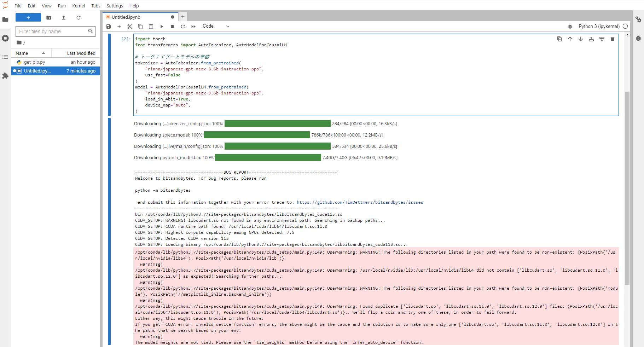Focus the Filter files by name field
This screenshot has width=644, height=347.
click(52, 31)
